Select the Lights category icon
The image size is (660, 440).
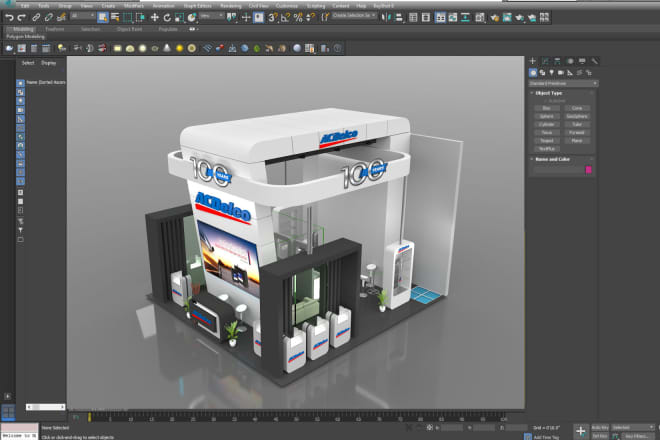[x=553, y=72]
